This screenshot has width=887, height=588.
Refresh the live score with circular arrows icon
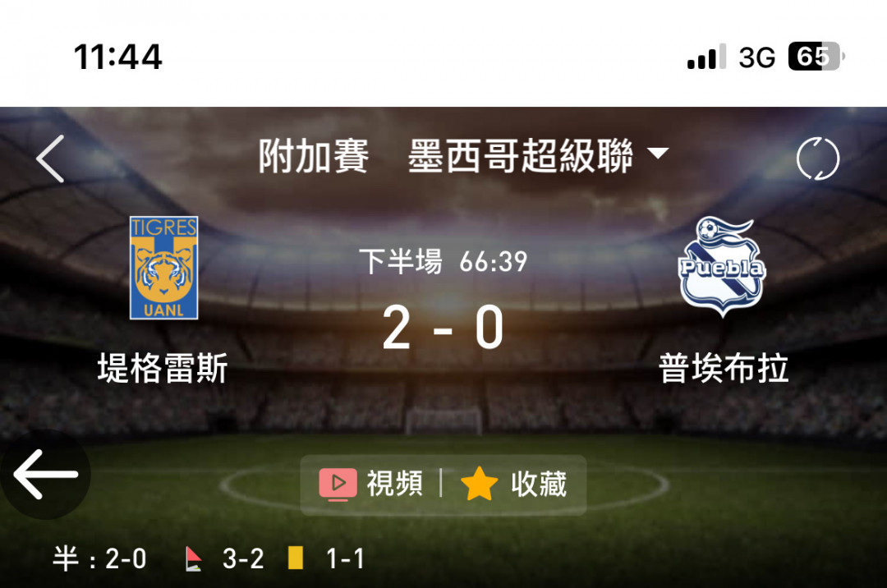818,158
